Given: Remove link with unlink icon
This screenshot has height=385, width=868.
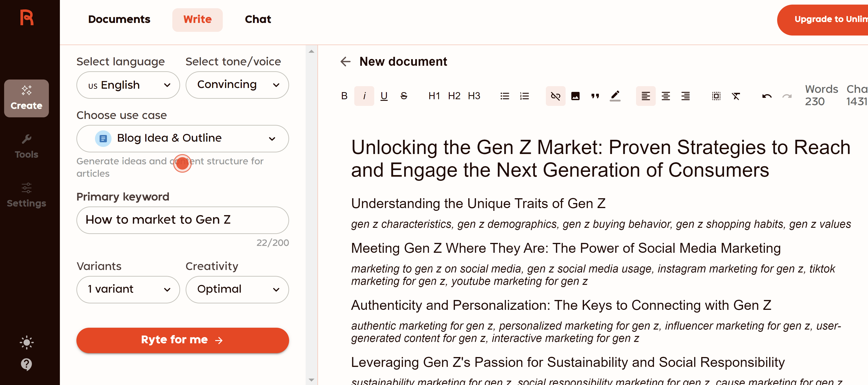Looking at the screenshot, I should (x=555, y=96).
